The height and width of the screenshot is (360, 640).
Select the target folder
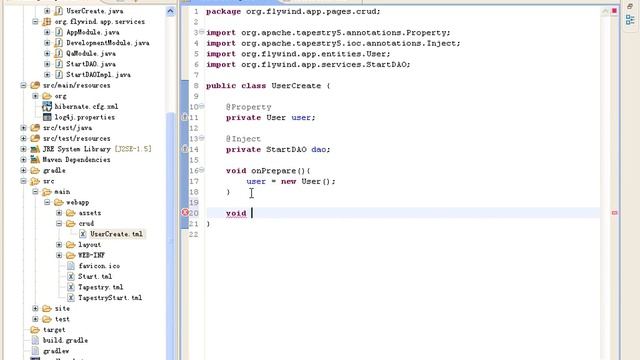[x=54, y=329]
